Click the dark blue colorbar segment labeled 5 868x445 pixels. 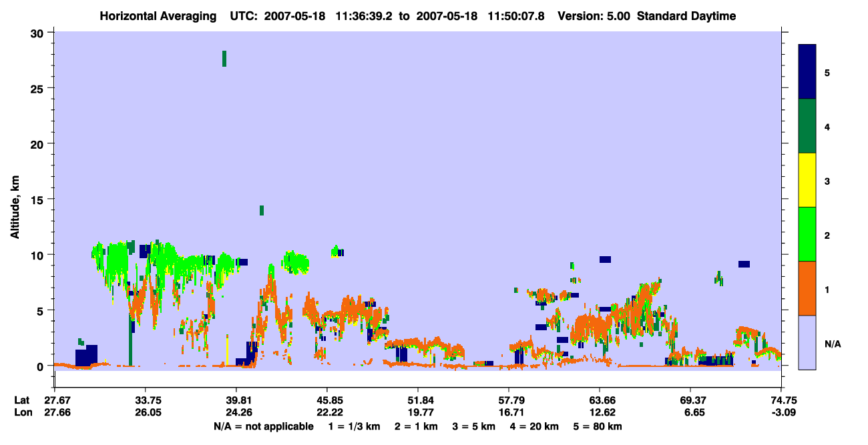tap(807, 72)
